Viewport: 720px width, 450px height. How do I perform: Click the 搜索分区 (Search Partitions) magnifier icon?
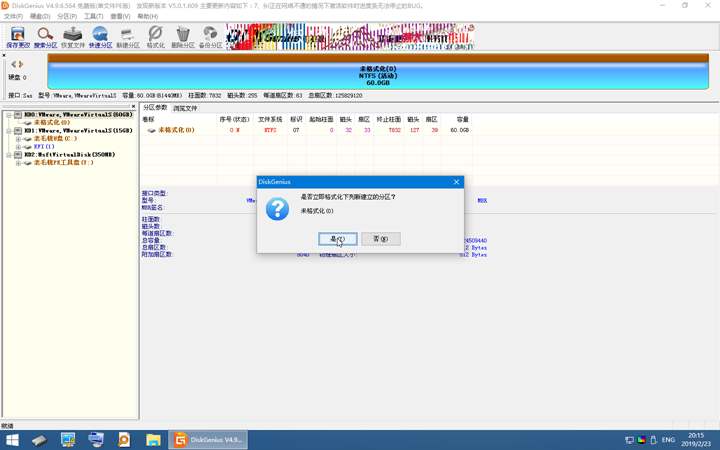[46, 38]
